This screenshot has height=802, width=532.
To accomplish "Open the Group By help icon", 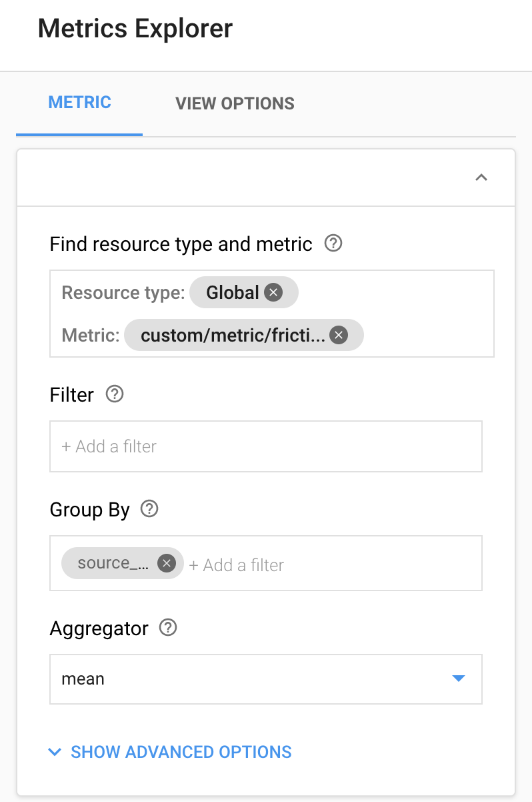I will pyautogui.click(x=149, y=510).
